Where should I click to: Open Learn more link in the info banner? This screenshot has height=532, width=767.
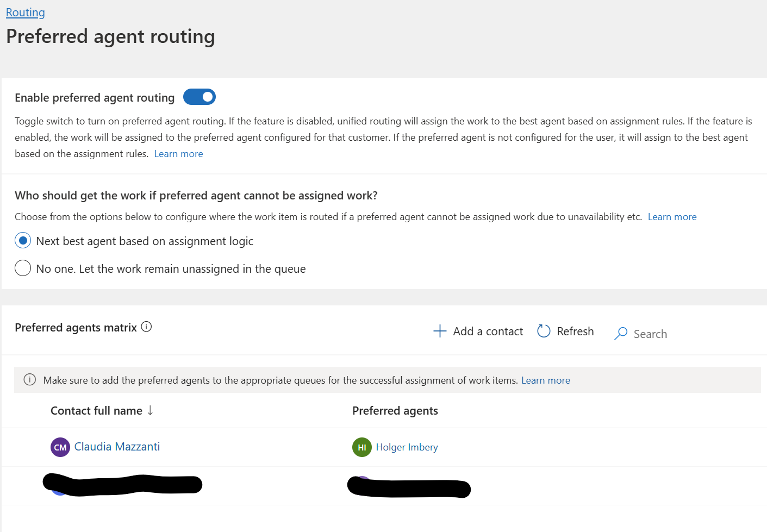click(546, 380)
